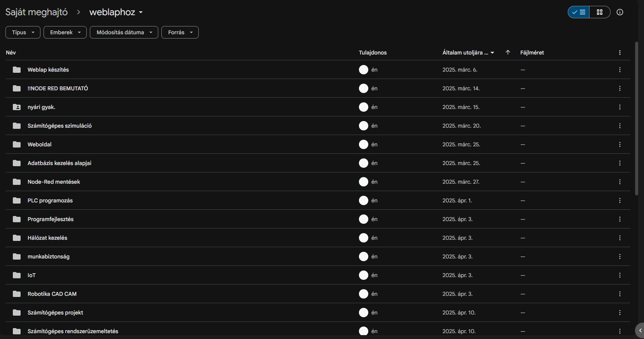Screen dimensions: 644x339
Task: Open column header more options menu
Action: [x=619, y=53]
